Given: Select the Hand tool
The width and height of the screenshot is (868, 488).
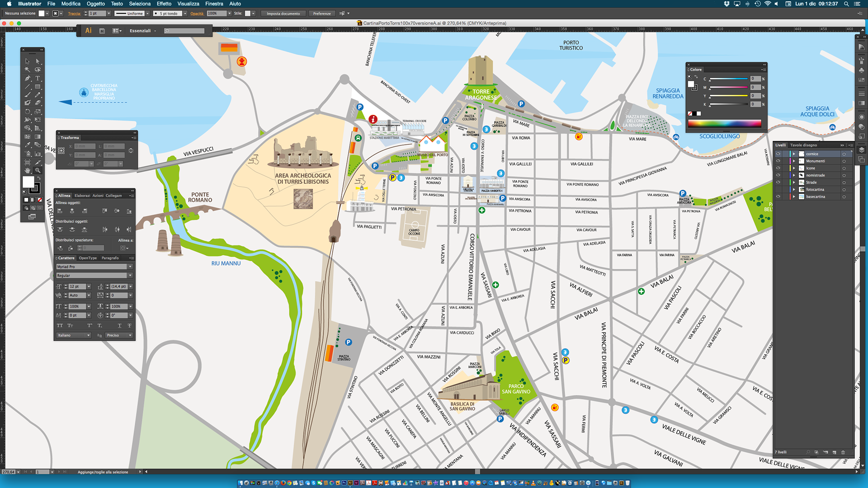Looking at the screenshot, I should [28, 170].
